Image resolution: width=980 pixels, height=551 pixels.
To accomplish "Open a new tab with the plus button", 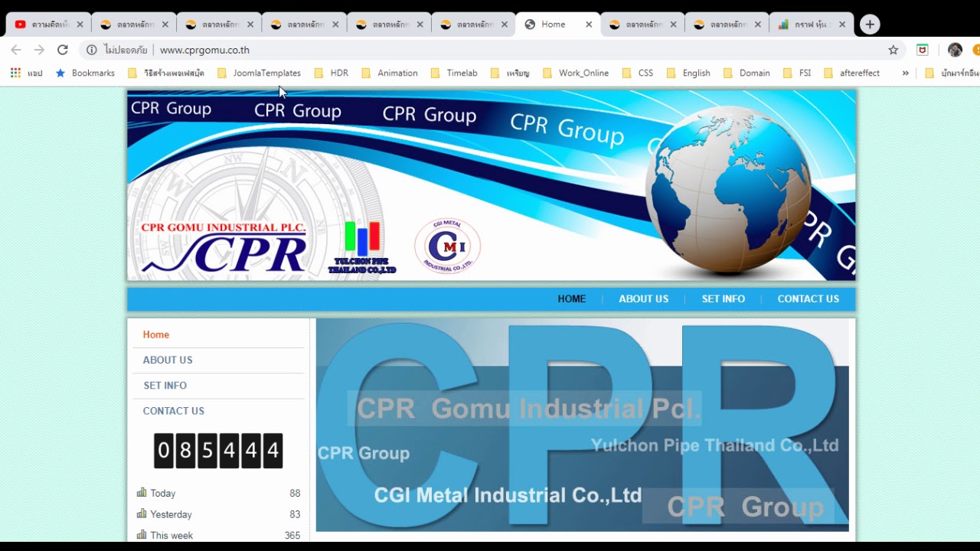I will tap(869, 24).
